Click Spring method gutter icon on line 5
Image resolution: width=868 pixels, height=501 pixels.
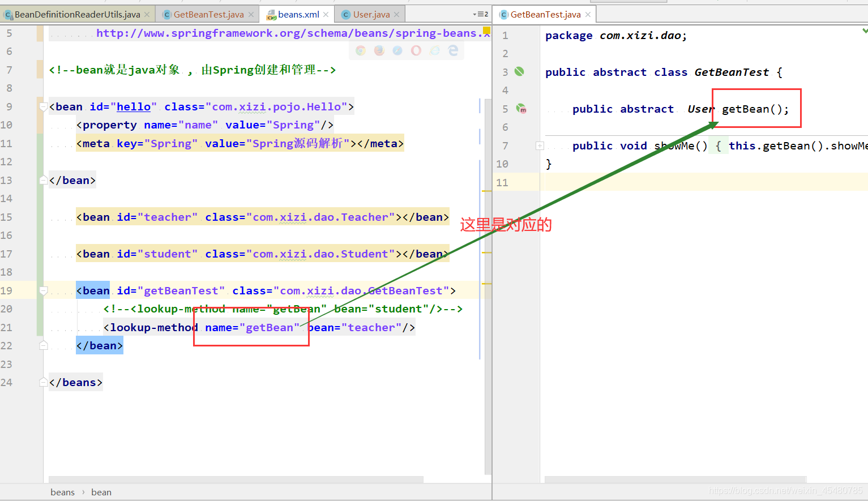pos(521,108)
